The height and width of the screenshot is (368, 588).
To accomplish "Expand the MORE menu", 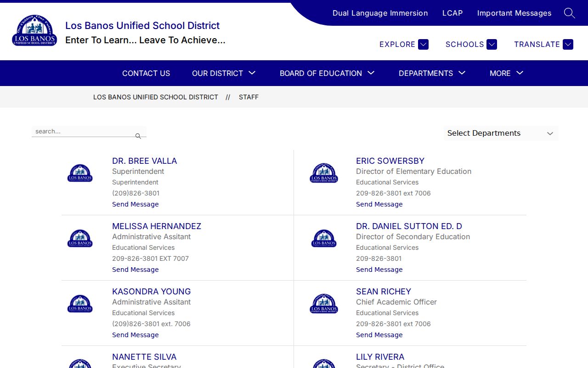I will [507, 73].
